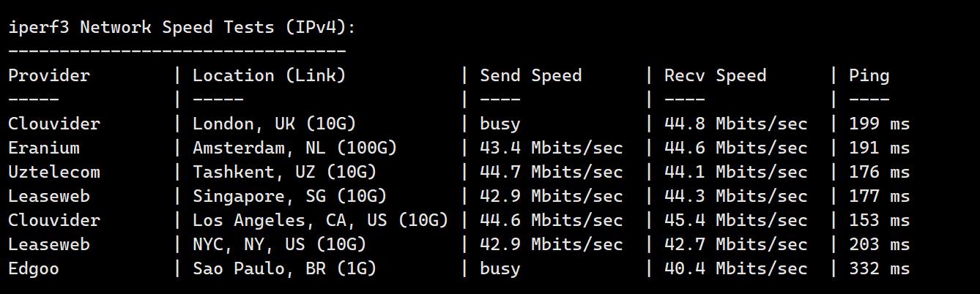
Task: Click the Eranium provider name
Action: click(44, 148)
